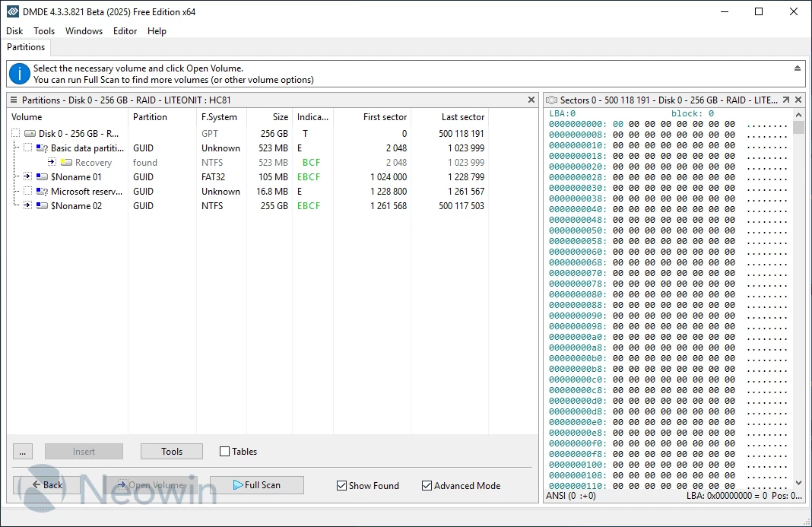Collapse the hint bar with its eject-style arrow
The height and width of the screenshot is (527, 812).
[797, 68]
